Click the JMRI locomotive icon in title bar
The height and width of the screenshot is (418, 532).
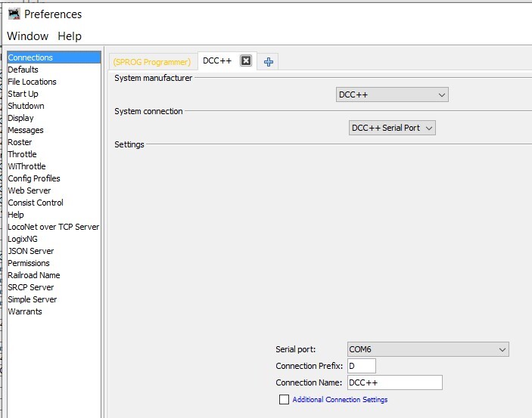14,14
